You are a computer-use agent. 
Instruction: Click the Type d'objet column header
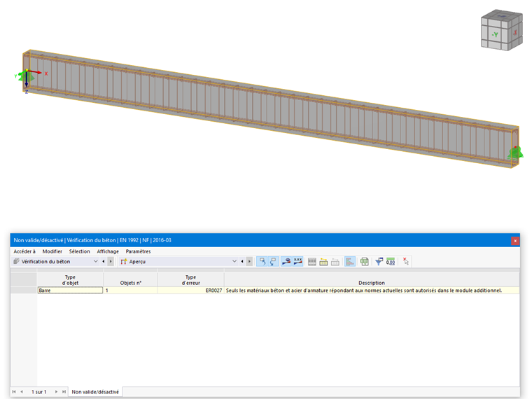(x=70, y=280)
